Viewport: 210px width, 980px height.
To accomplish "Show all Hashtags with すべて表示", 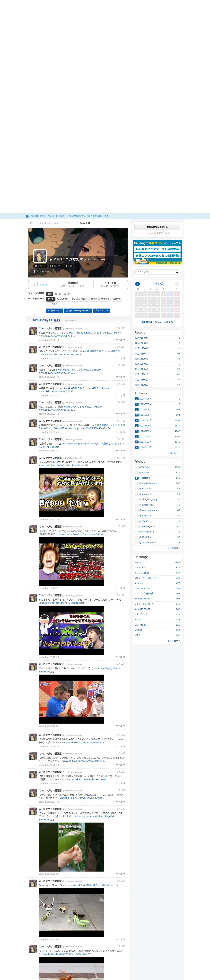I will coord(174,641).
